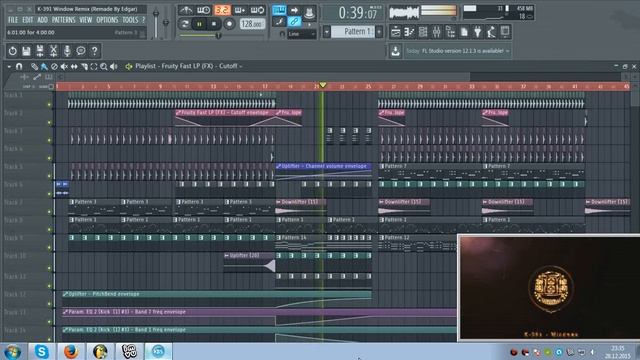Image resolution: width=640 pixels, height=360 pixels.
Task: Click the audio editor scissors icon
Action: 53,51
